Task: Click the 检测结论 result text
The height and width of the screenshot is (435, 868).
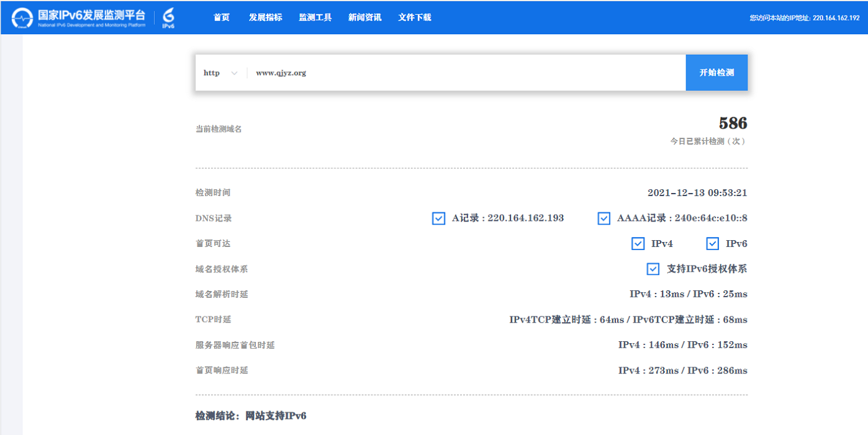Action: pos(251,416)
